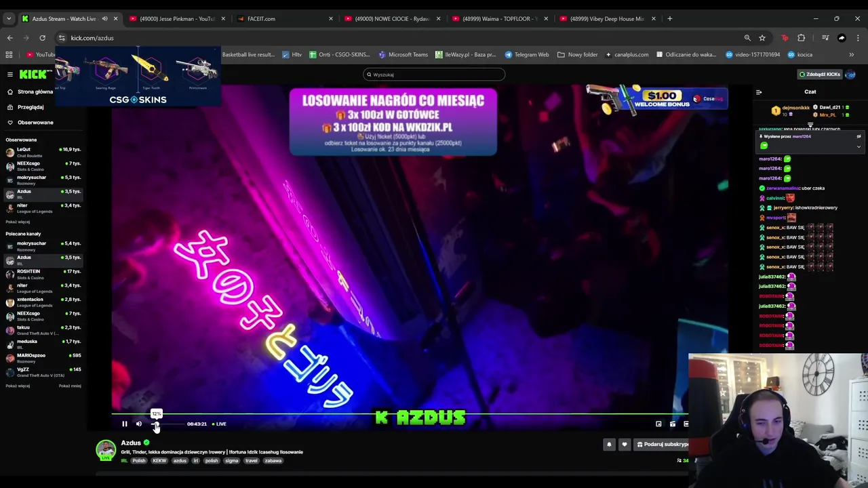Open LeQut channel in followed list
This screenshot has width=868, height=488.
pyautogui.click(x=43, y=152)
